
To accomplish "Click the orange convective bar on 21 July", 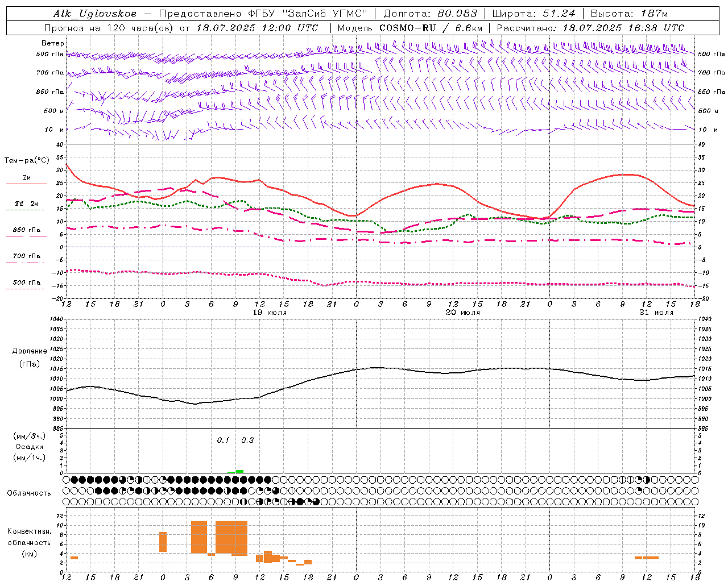I will coord(647,558).
